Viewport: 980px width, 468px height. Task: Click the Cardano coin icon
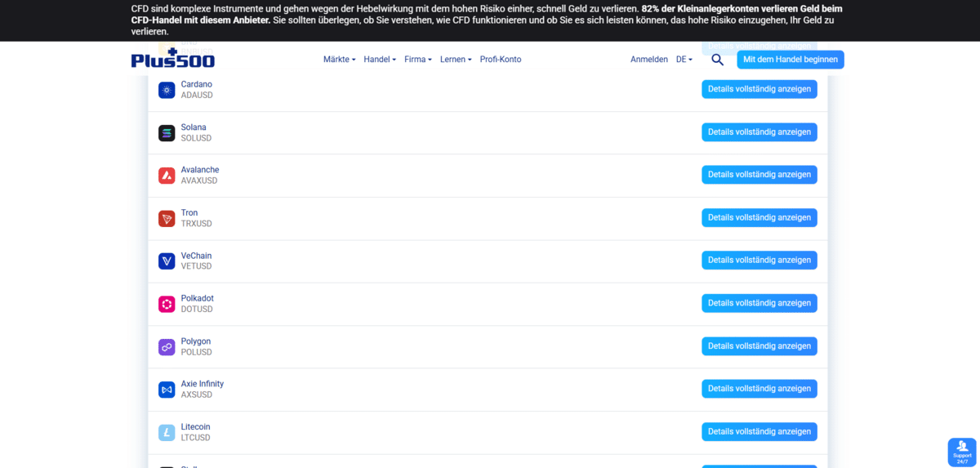tap(167, 90)
